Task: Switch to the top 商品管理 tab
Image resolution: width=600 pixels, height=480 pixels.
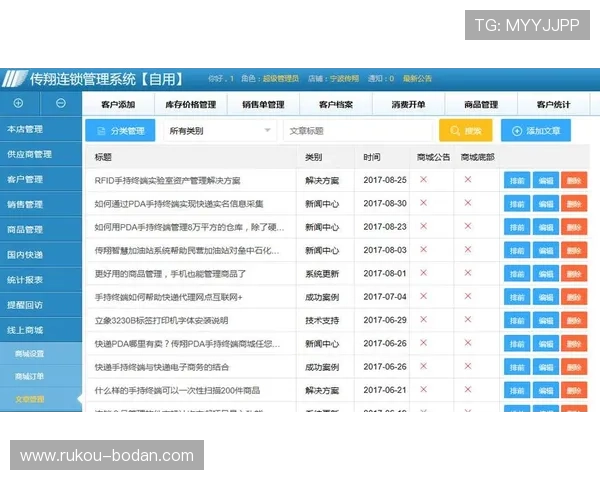Action: coord(481,104)
